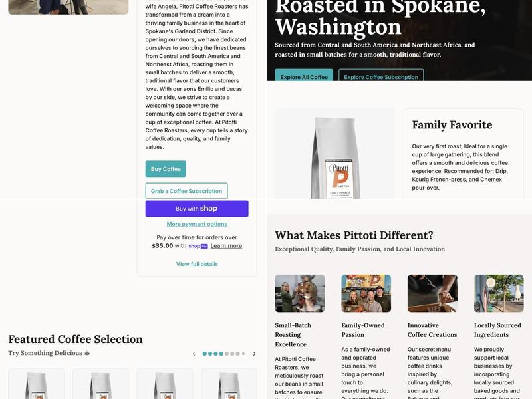Select the first carousel pagination dot
Screen dimensions: 532x399
(205, 354)
